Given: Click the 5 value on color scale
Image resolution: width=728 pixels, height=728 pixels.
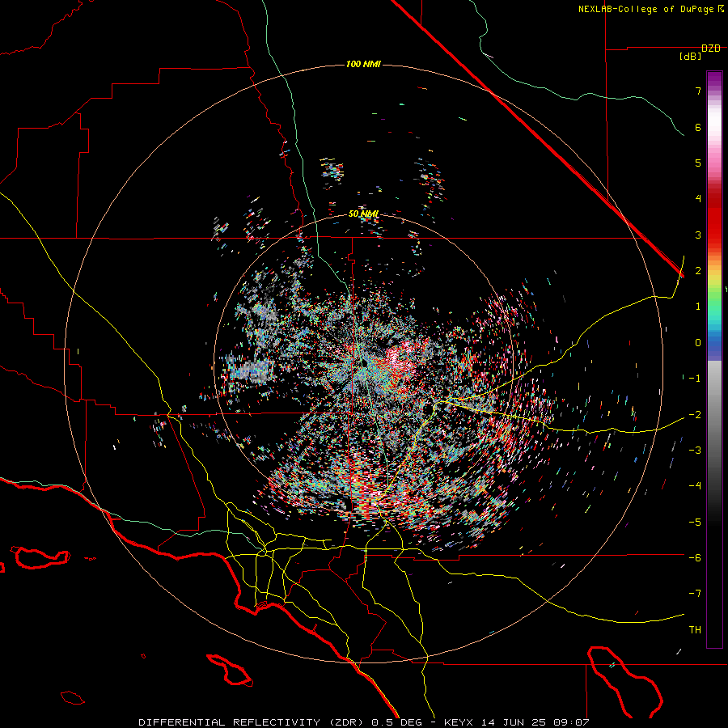Looking at the screenshot, I should tap(698, 163).
